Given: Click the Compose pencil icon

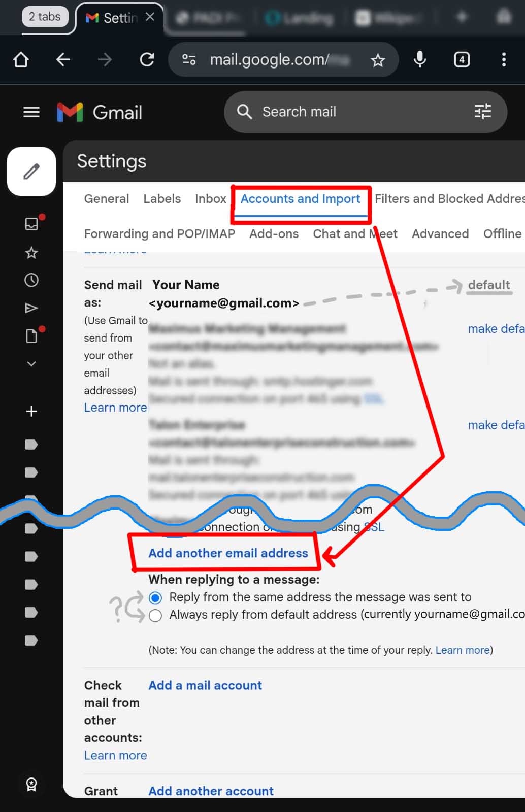Looking at the screenshot, I should (x=31, y=172).
